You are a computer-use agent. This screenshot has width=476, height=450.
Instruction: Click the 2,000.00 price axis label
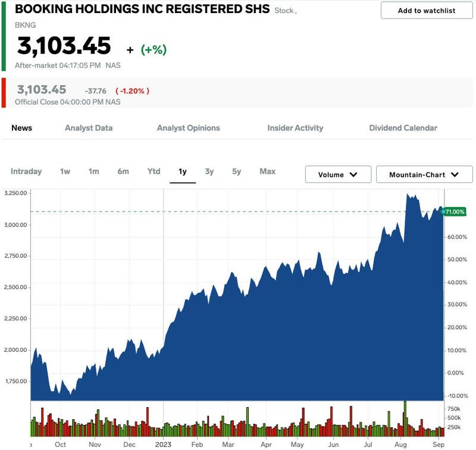click(15, 350)
